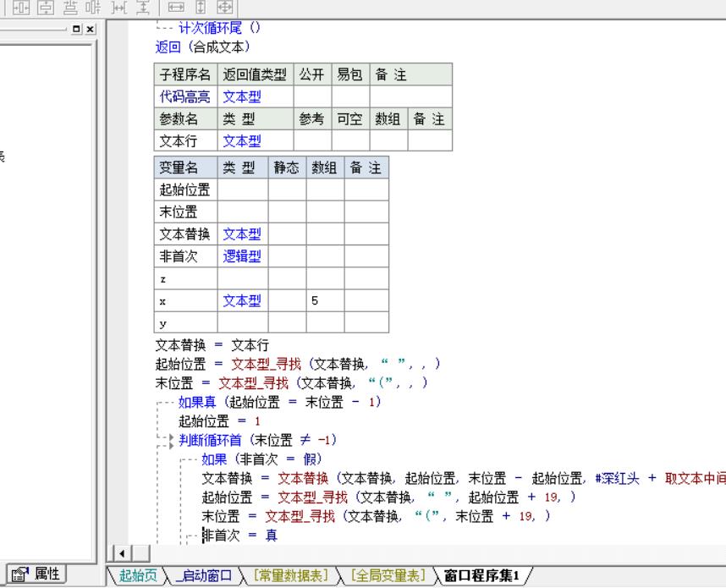Click the 变量名 header cell
The height and width of the screenshot is (588, 726).
pyautogui.click(x=185, y=168)
